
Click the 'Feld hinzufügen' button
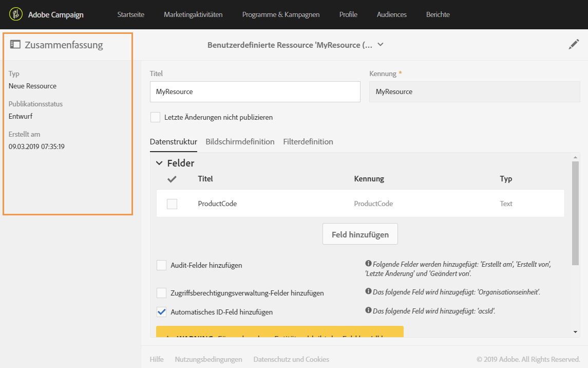pos(360,234)
